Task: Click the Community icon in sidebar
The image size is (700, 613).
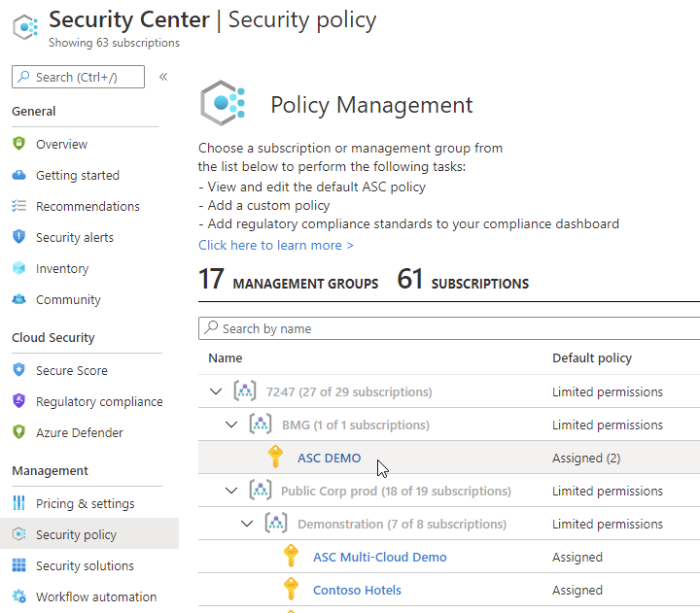Action: [18, 299]
